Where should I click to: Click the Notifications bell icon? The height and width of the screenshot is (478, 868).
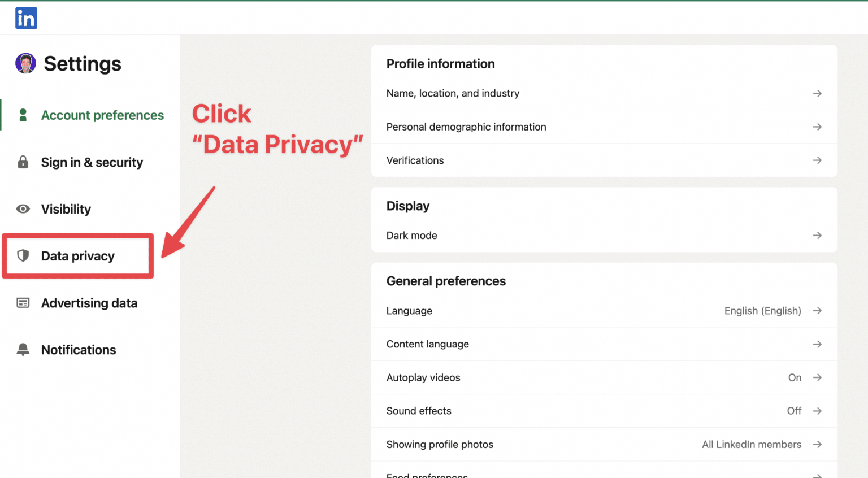point(23,350)
